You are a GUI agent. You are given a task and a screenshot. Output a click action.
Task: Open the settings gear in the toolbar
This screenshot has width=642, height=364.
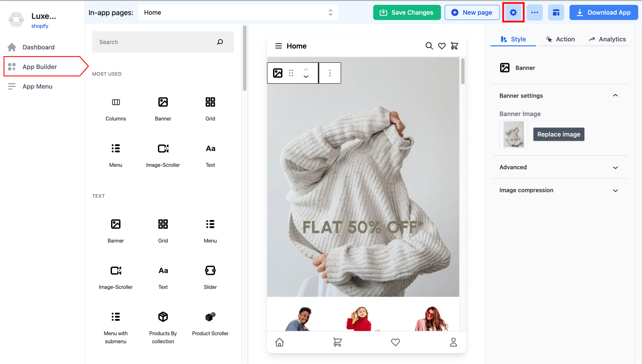(x=513, y=12)
